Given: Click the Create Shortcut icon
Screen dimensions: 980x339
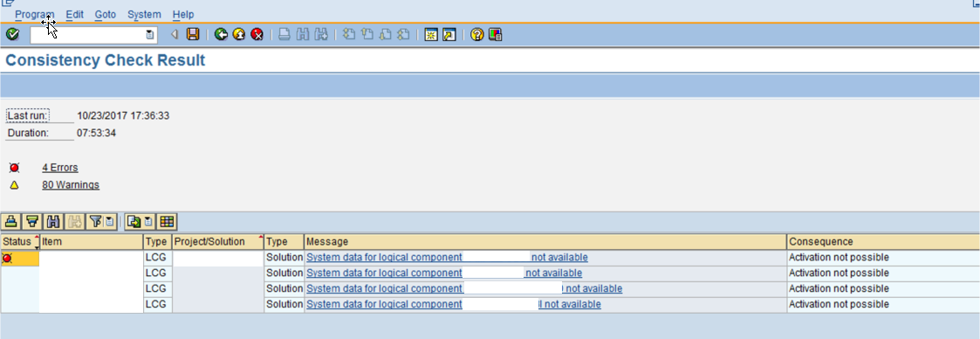Looking at the screenshot, I should [449, 35].
